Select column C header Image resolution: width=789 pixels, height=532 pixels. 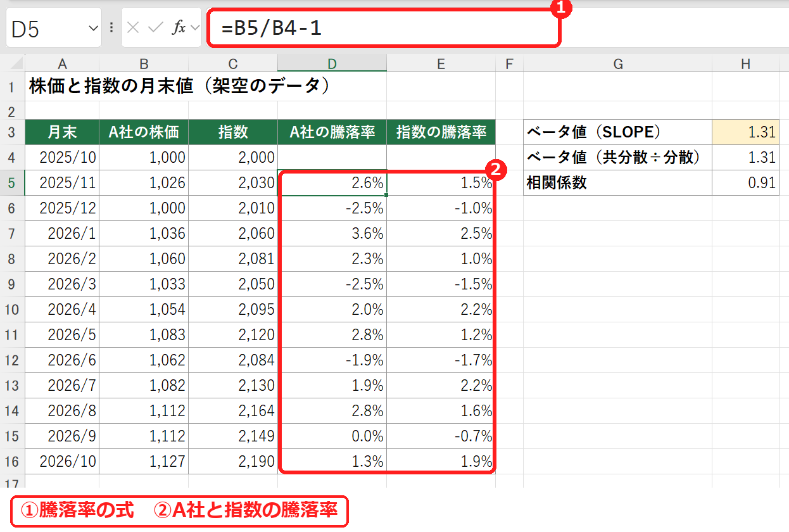coord(233,63)
